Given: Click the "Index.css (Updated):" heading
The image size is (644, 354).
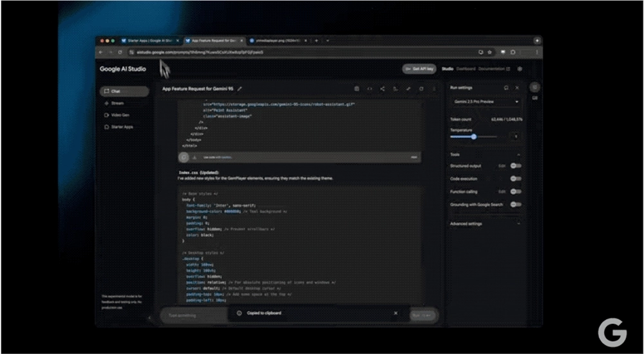Looking at the screenshot, I should pos(199,173).
